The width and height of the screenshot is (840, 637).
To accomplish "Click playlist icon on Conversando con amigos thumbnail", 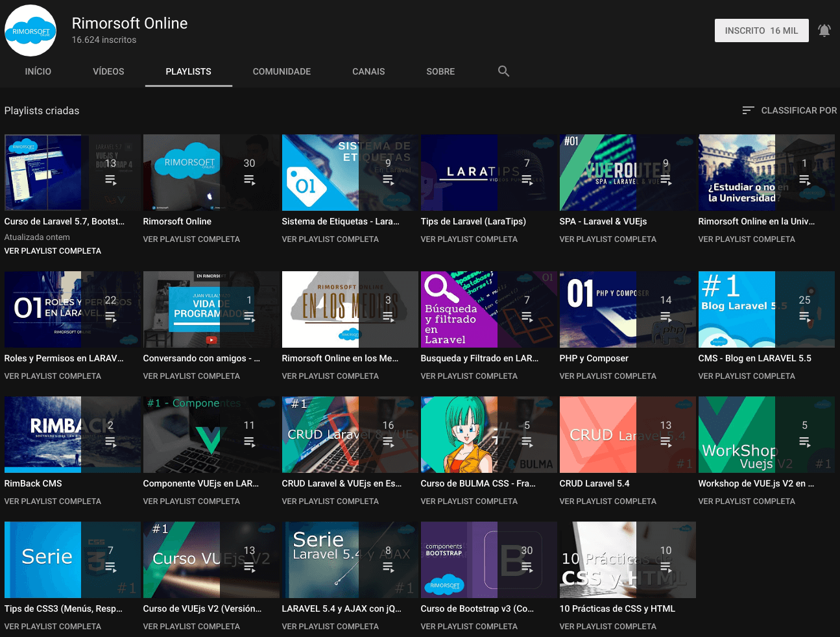I will pos(249,317).
